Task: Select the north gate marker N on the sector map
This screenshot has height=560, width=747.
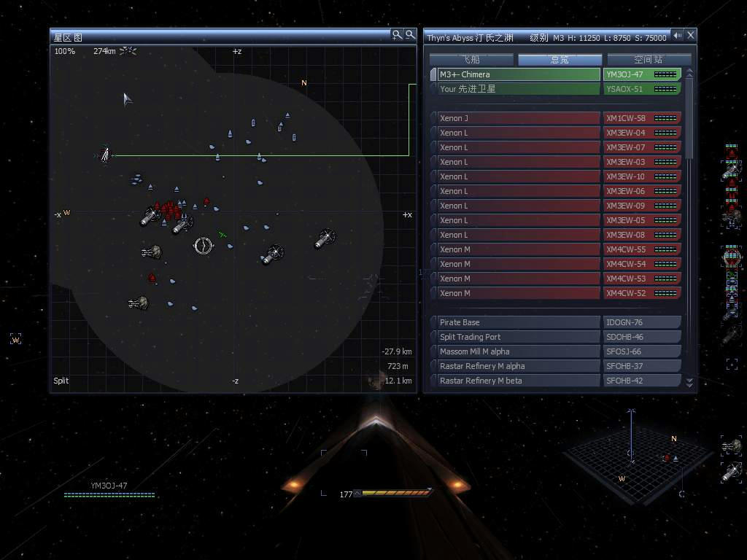Action: 304,83
